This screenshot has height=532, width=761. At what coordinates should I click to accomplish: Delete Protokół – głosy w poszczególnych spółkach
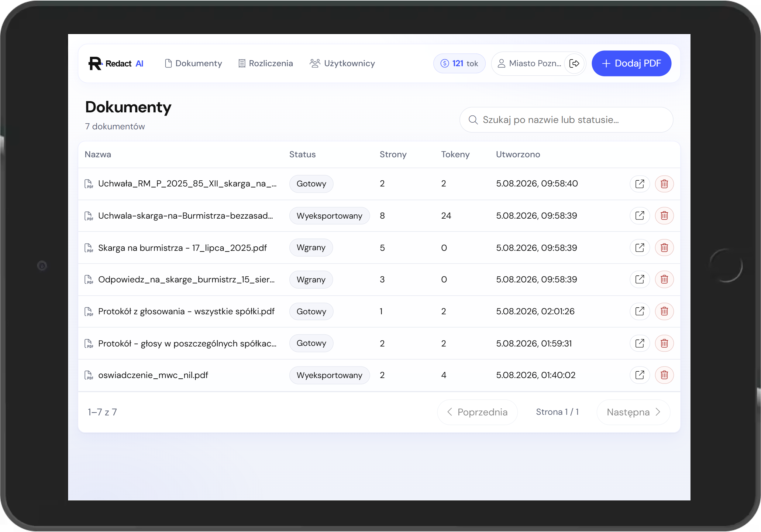664,343
